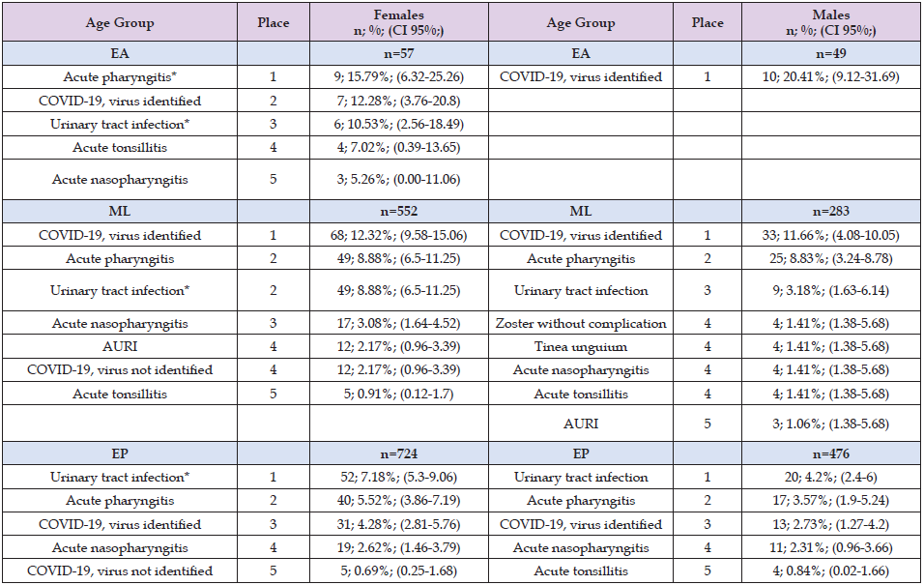Select the 52; 7.18% value cell
Image resolution: width=924 pixels, height=585 pixels.
coord(398,477)
